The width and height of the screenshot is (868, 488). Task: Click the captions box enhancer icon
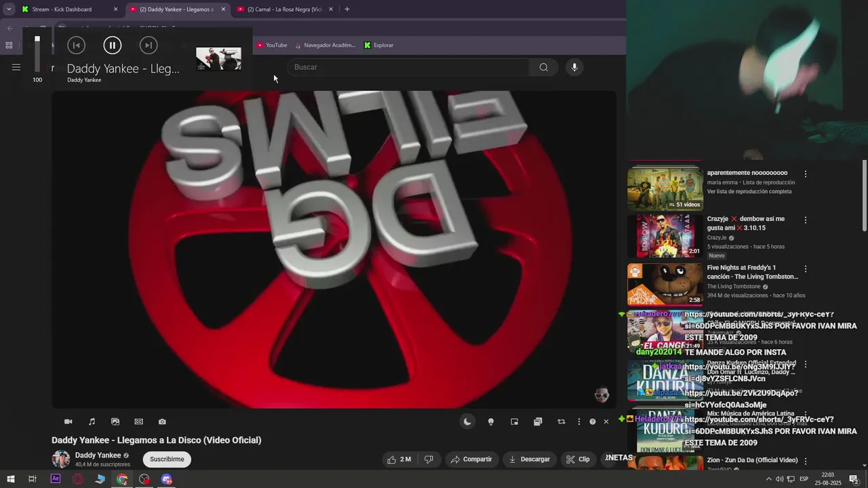(139, 422)
